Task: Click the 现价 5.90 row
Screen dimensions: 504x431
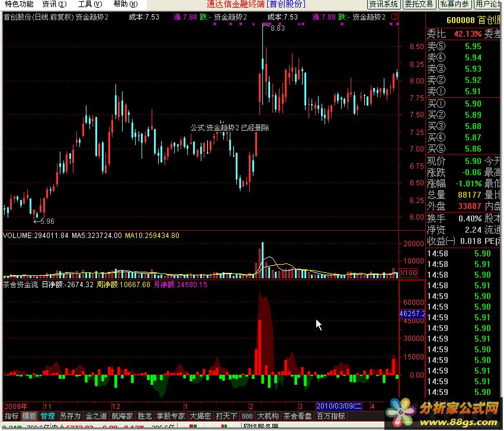Action: (454, 160)
